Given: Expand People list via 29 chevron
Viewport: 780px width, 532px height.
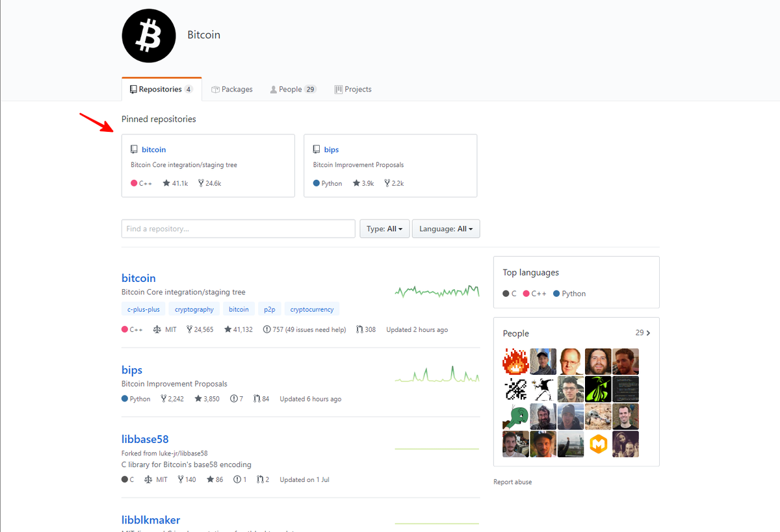Looking at the screenshot, I should (x=643, y=333).
